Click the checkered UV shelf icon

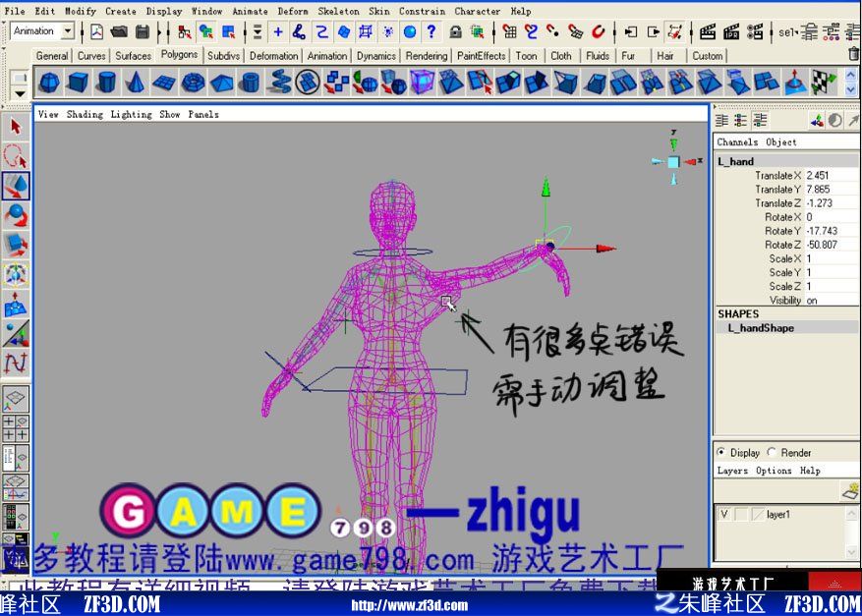[x=823, y=83]
